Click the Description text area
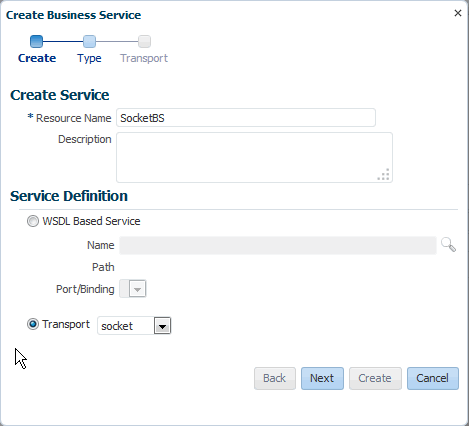The image size is (469, 426). coord(254,157)
